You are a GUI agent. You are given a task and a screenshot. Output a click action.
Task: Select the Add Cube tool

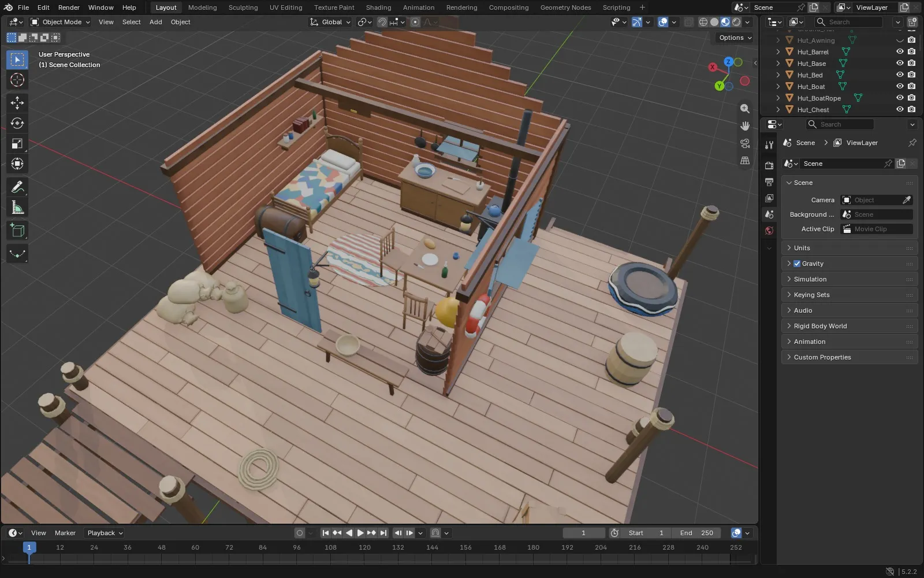[x=17, y=231]
